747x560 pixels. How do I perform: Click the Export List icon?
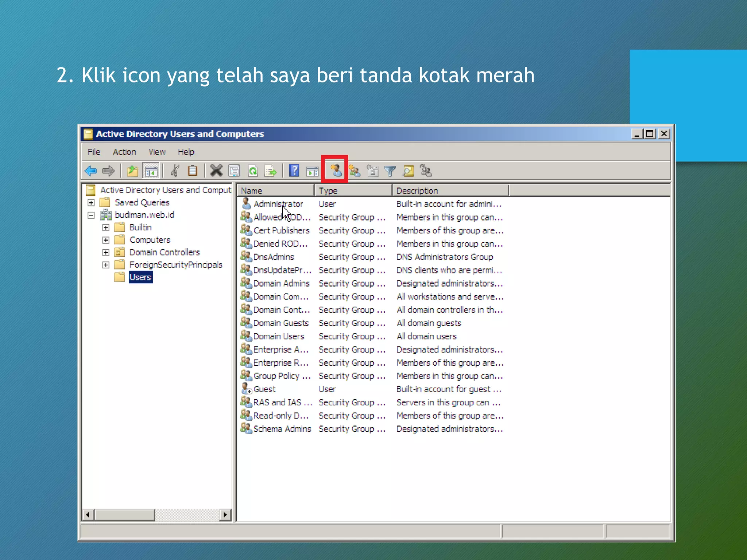tap(271, 171)
